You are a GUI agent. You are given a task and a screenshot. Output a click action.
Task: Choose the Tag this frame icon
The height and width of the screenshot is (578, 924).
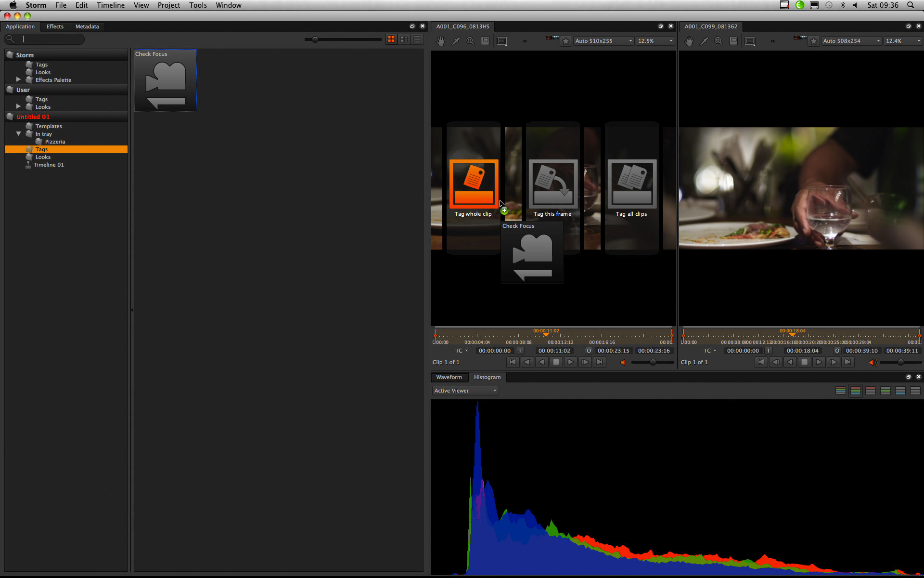(x=553, y=184)
